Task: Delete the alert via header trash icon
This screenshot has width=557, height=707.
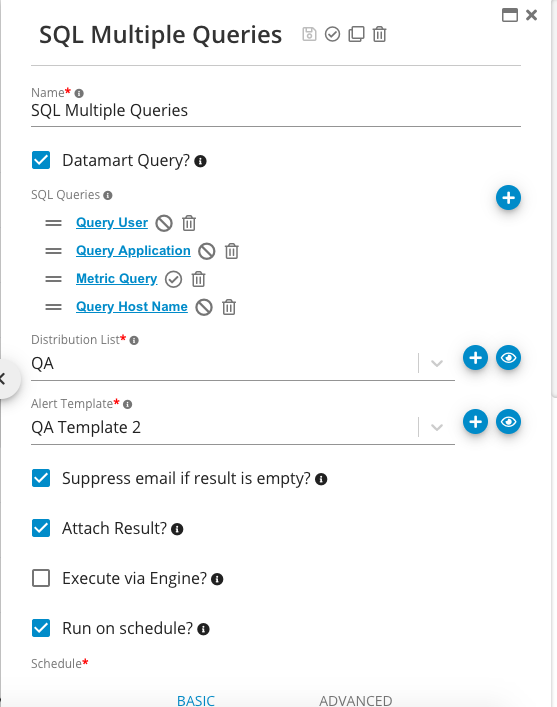Action: coord(379,34)
